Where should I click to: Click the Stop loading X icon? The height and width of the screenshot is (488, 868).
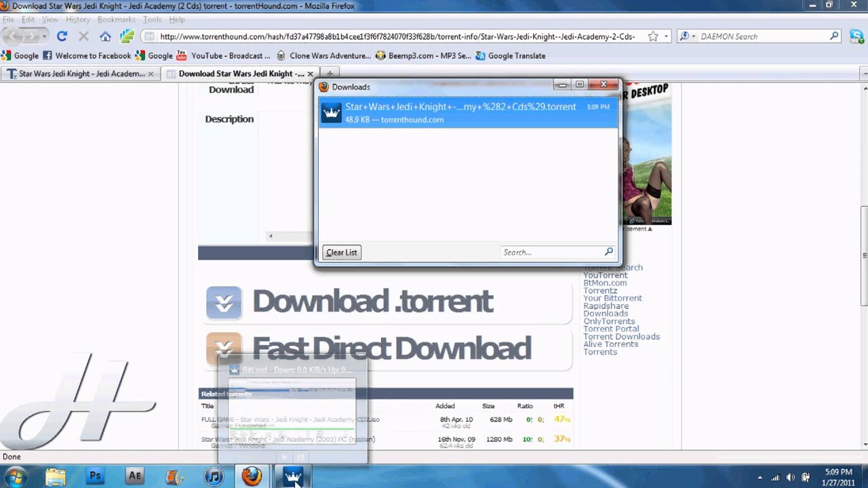pos(83,36)
